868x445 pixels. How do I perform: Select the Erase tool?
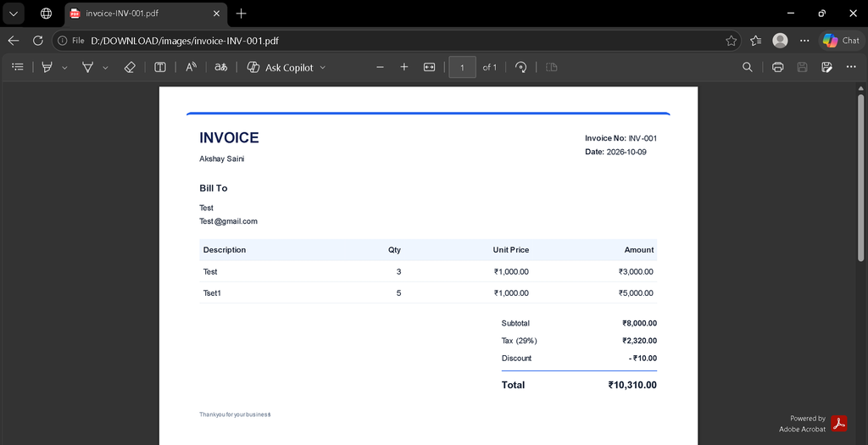coord(130,67)
